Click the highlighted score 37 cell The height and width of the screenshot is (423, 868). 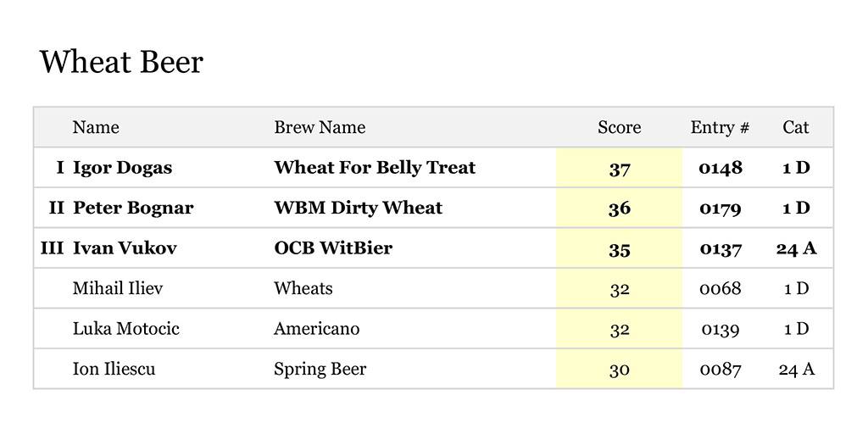pyautogui.click(x=619, y=169)
